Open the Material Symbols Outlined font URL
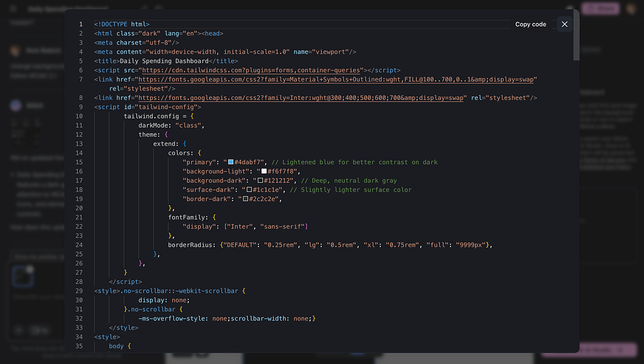644x364 pixels. pyautogui.click(x=336, y=80)
